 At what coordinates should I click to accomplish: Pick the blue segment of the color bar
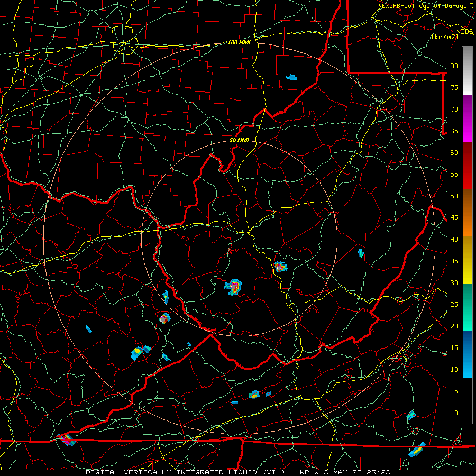(x=467, y=354)
